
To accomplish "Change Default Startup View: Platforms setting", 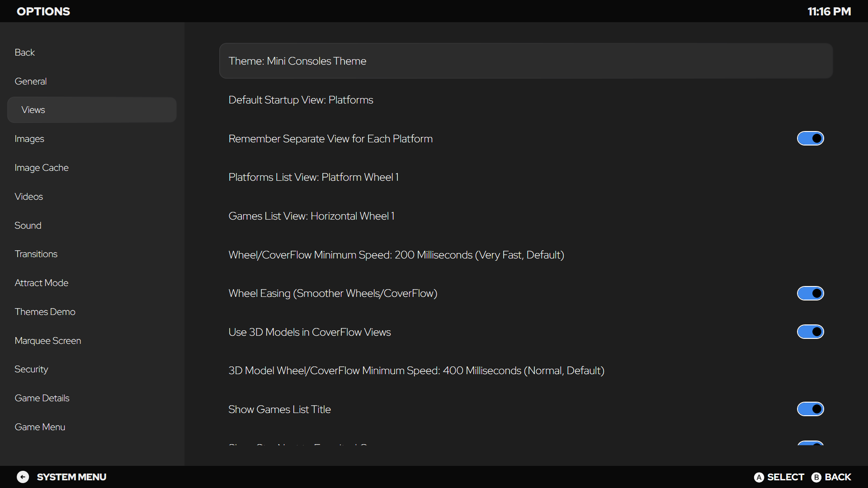I will [x=526, y=100].
